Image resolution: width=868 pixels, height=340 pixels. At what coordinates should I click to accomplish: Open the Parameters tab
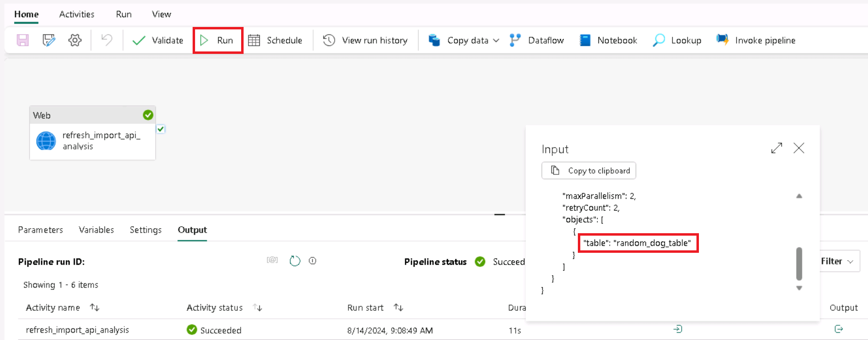[41, 230]
